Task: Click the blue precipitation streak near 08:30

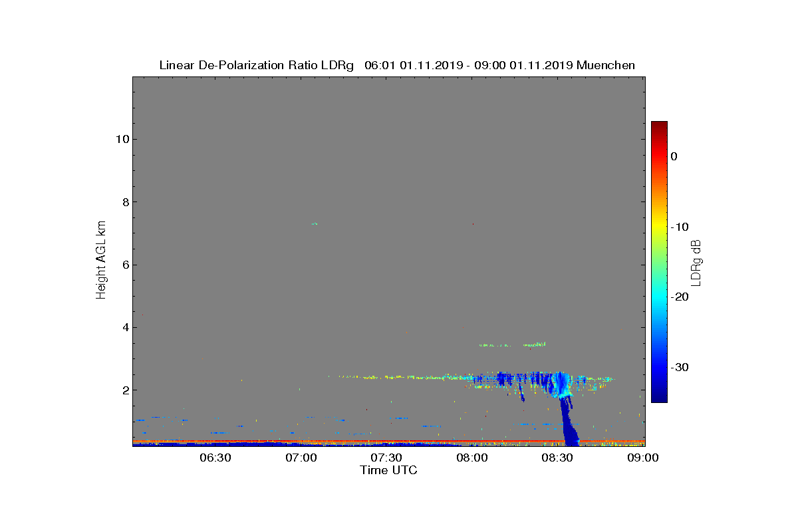Action: (x=569, y=422)
